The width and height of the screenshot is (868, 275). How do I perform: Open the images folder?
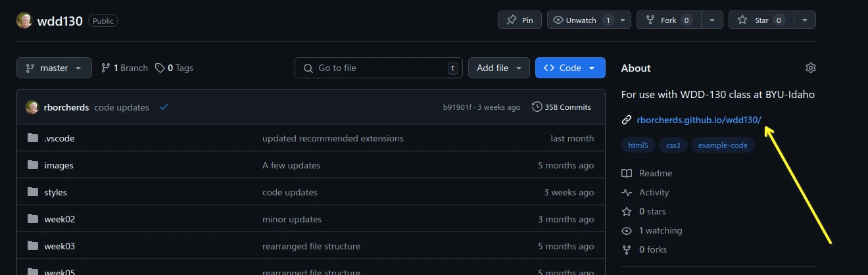tap(59, 165)
